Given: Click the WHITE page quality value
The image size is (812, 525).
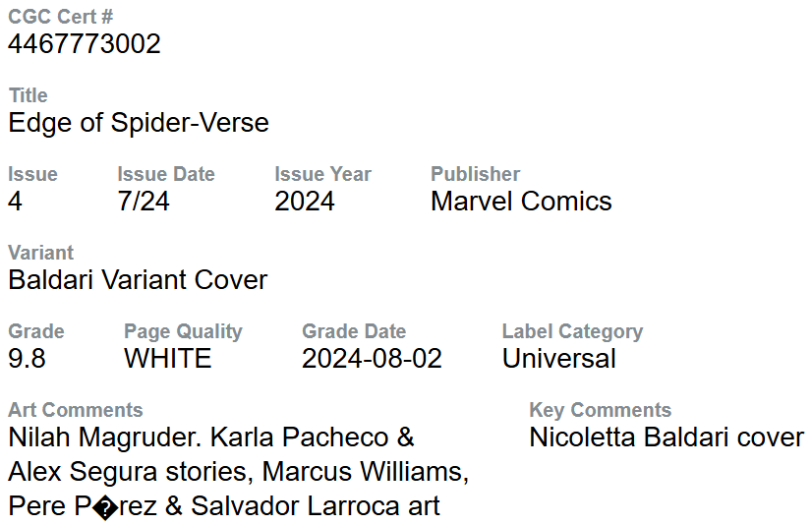Looking at the screenshot, I should point(167,359).
